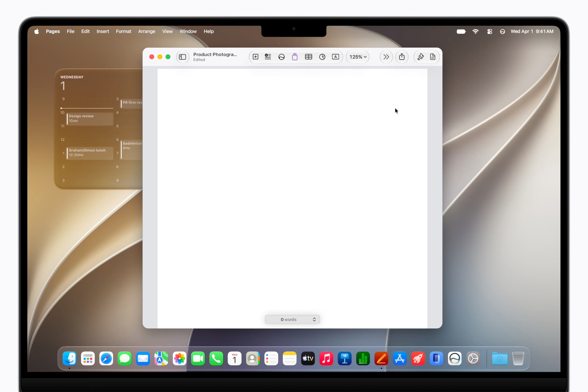Open the Arrange menu

(x=147, y=31)
